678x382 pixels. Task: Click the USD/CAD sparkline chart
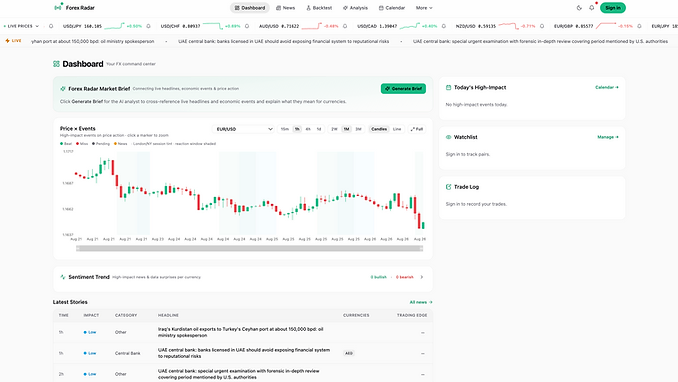pos(409,26)
